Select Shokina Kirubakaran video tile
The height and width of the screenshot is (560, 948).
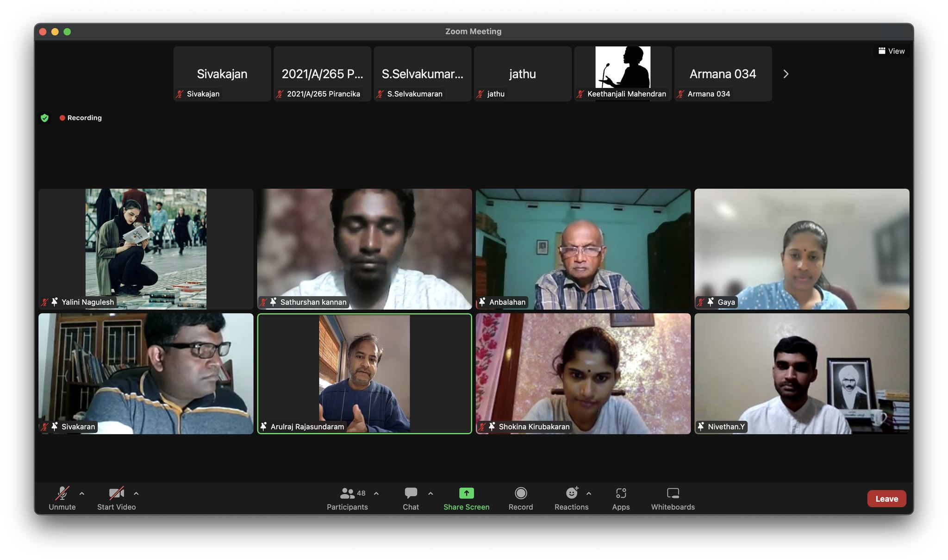click(583, 374)
